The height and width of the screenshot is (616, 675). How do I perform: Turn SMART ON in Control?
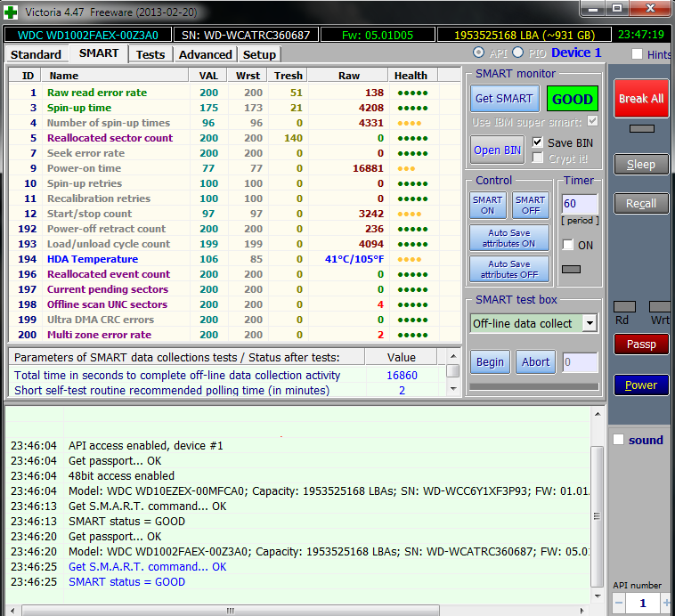(487, 206)
